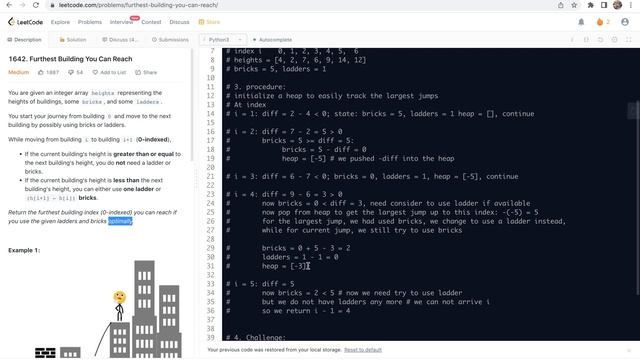Open the editor settings gear
The height and width of the screenshot is (360, 640).
pyautogui.click(x=614, y=40)
